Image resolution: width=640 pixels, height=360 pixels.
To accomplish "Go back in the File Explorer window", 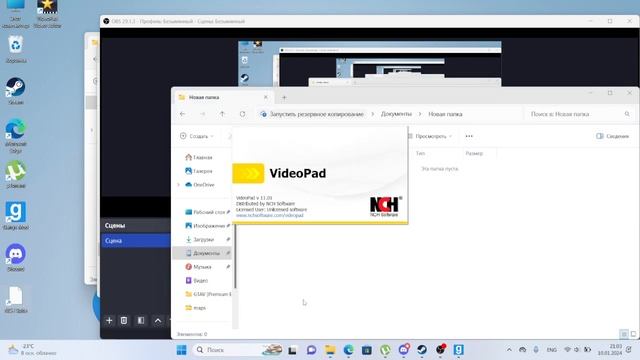I will point(182,114).
